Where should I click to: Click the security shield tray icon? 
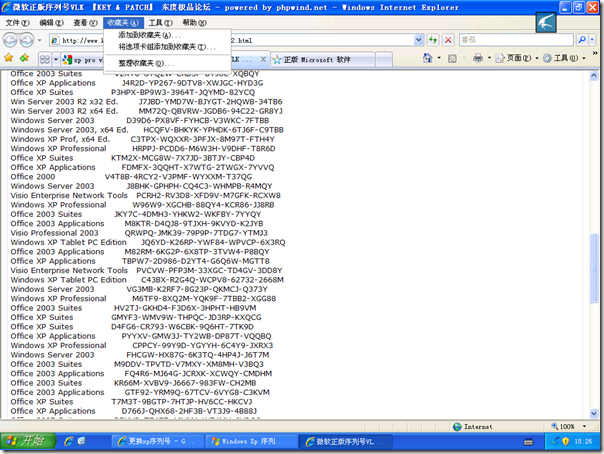coord(565,441)
